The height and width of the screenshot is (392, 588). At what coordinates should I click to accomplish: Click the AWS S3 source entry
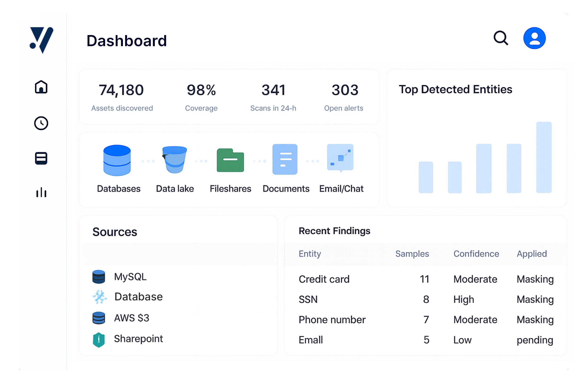click(132, 318)
